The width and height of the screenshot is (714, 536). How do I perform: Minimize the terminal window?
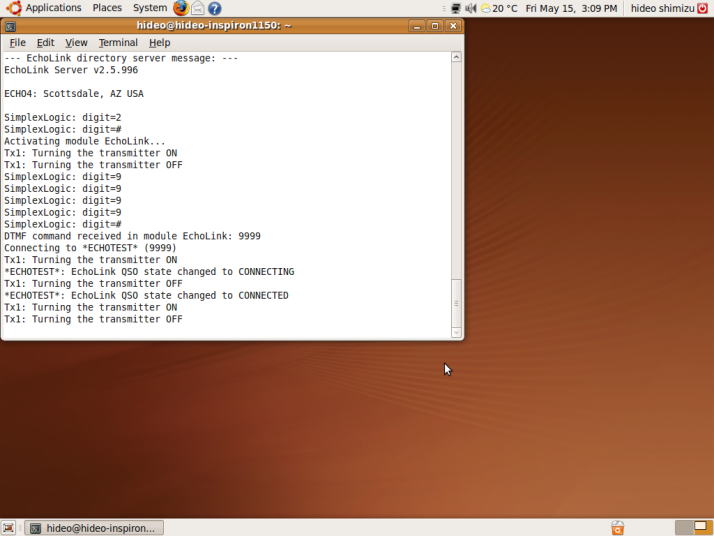click(416, 26)
